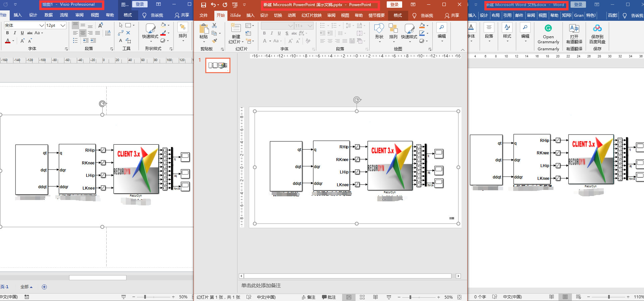
Task: Expand Visio font color dropdown arrow
Action: tap(13, 41)
